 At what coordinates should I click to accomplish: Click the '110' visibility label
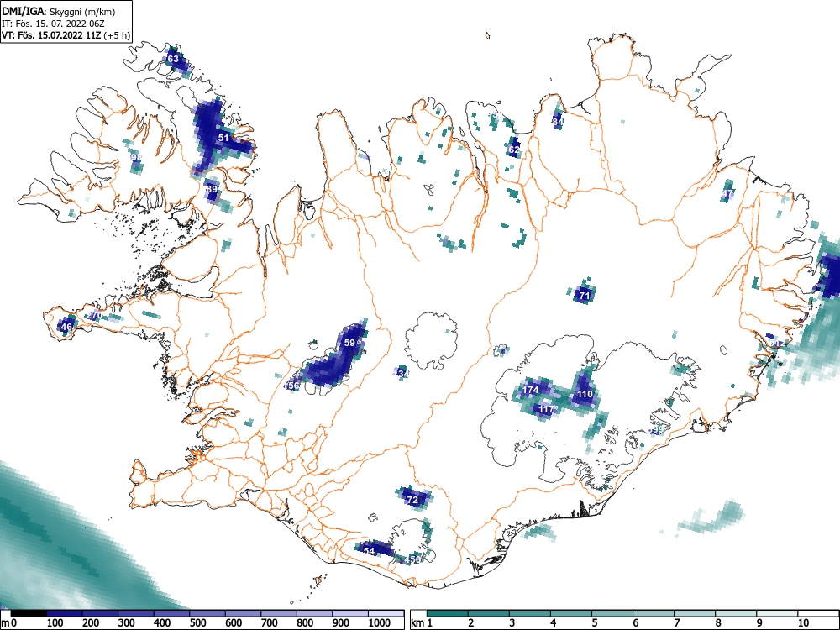585,394
